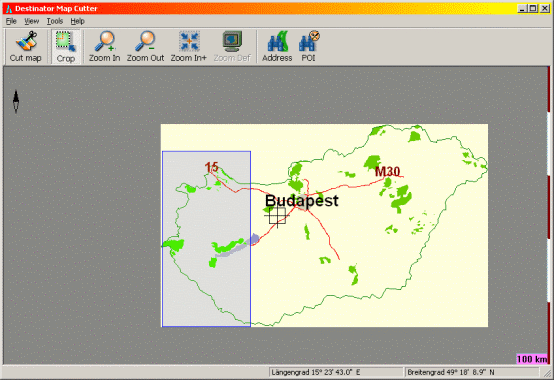Viewport: 554px width, 380px height.
Task: Activate the Zoom In+ tool
Action: [189, 47]
